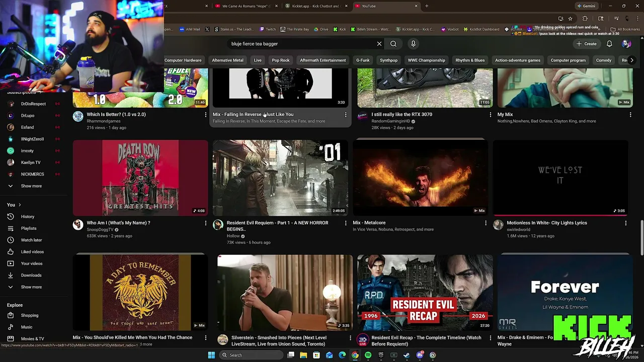Open the Hollow channel avatar

click(218, 225)
